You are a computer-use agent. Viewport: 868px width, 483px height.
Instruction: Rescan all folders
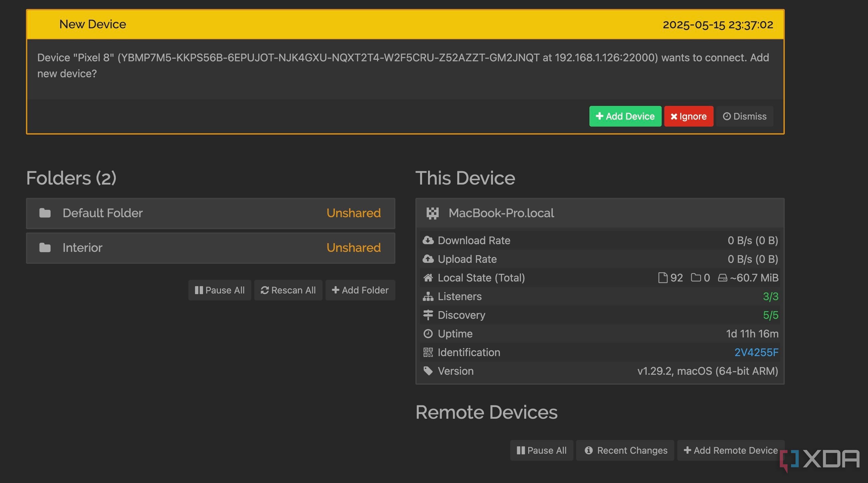click(288, 290)
